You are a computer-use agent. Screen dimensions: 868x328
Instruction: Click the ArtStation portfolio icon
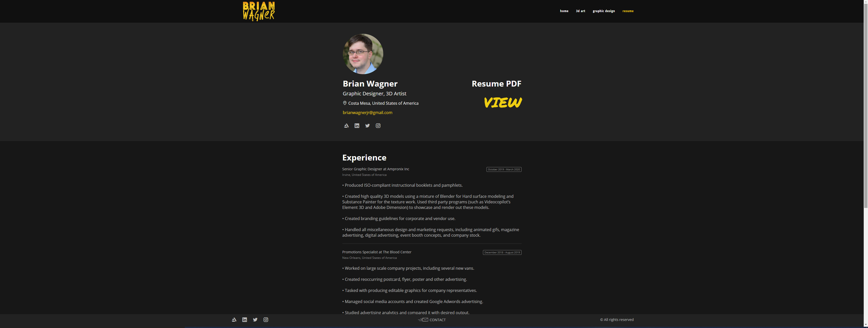click(345, 125)
